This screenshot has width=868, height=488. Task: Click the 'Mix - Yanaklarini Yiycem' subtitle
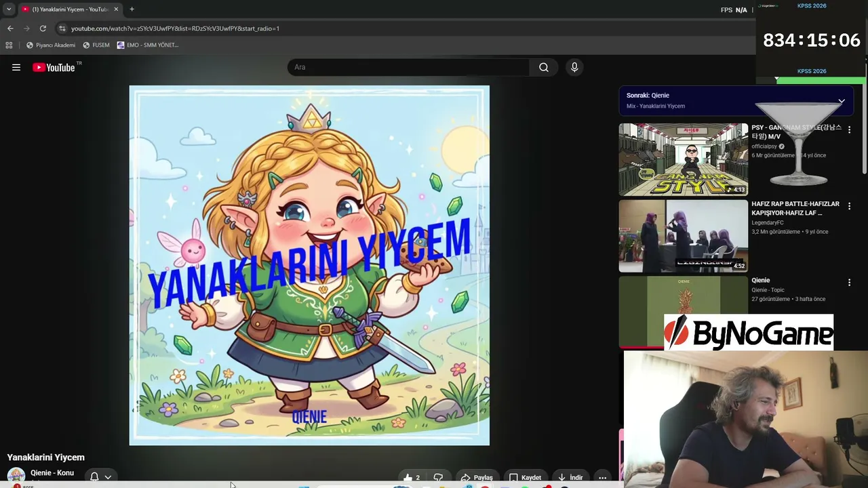click(656, 106)
